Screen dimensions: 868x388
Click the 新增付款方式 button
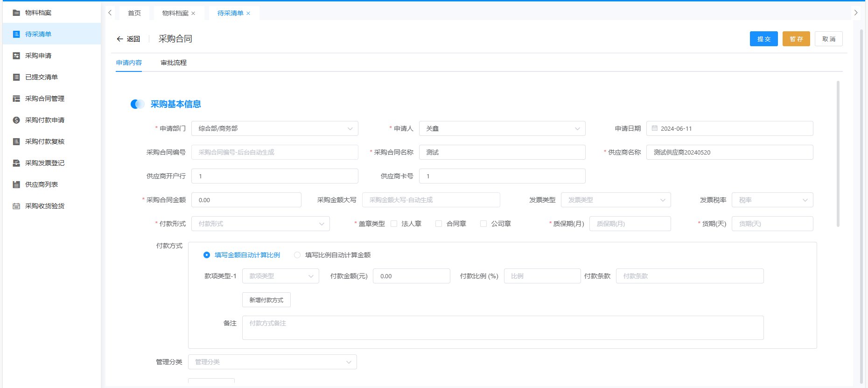[x=266, y=300]
